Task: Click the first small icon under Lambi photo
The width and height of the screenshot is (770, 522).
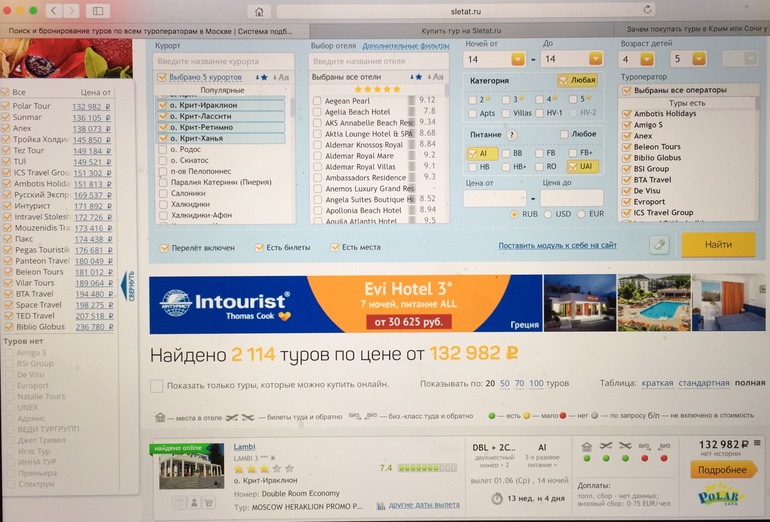Action: point(180,503)
